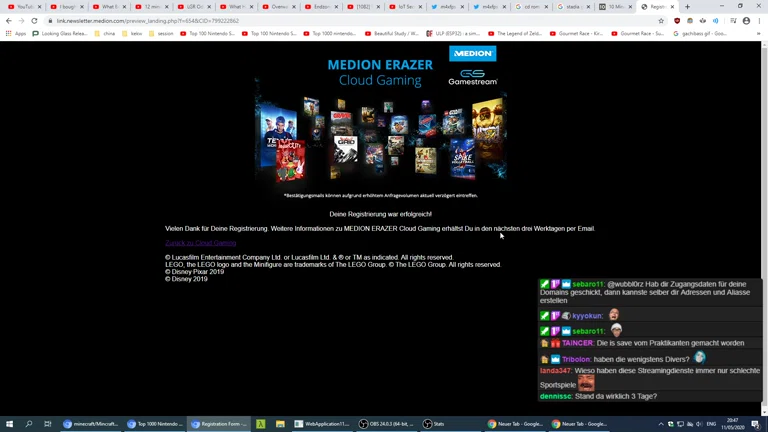This screenshot has width=768, height=432.
Task: Open the ENG input language indicator
Action: 711,424
